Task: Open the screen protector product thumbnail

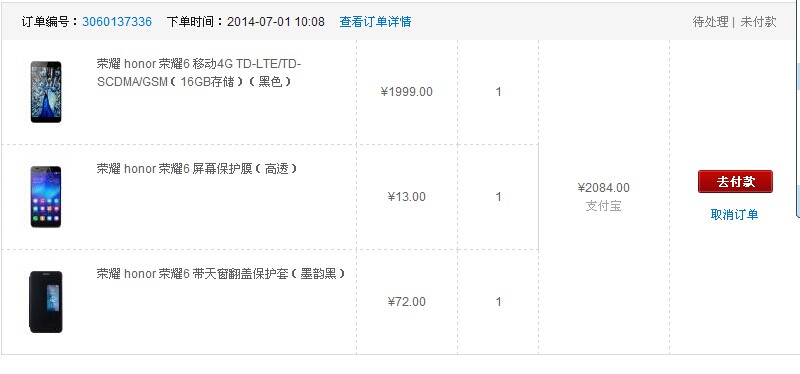Action: (46, 197)
